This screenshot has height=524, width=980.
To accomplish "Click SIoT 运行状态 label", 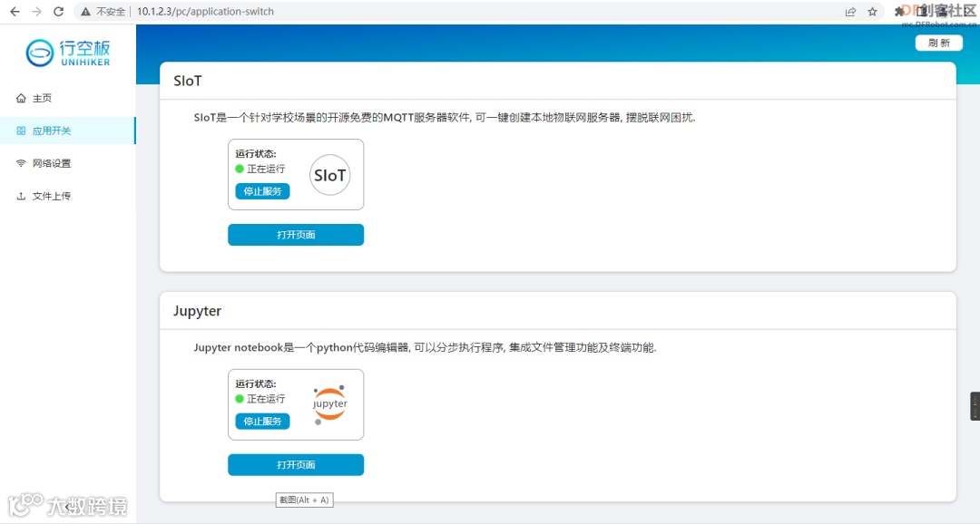I will tap(256, 153).
